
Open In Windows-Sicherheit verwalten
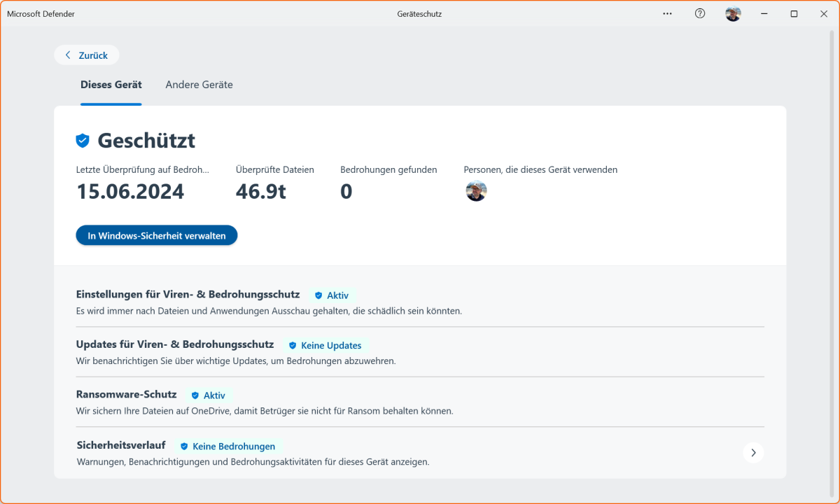157,236
